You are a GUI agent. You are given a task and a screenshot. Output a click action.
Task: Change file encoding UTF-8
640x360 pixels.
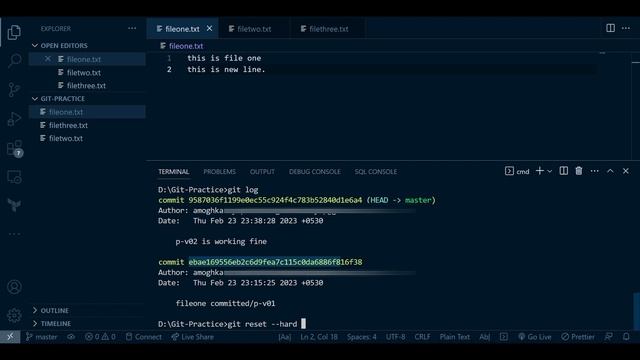click(x=396, y=337)
